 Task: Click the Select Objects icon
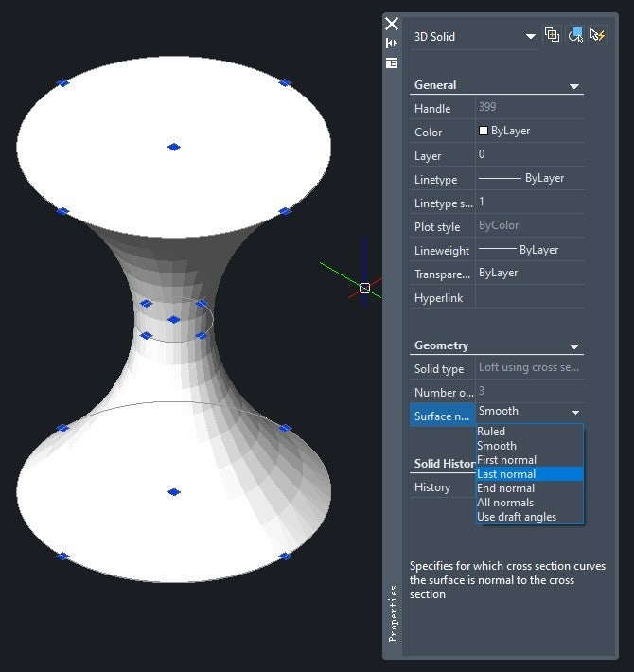(x=575, y=35)
